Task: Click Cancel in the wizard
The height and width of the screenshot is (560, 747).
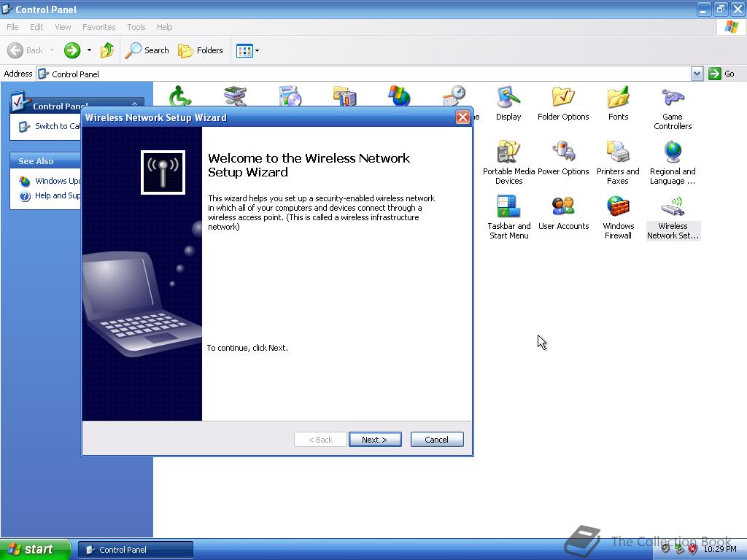Action: [437, 440]
